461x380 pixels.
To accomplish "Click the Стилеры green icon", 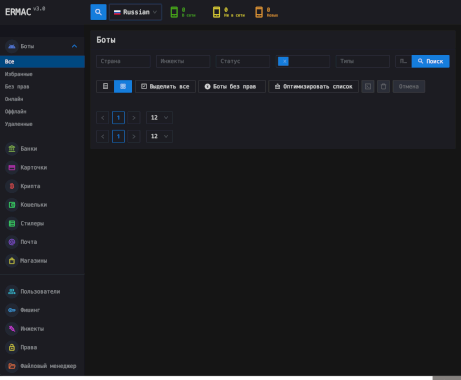I will pyautogui.click(x=12, y=223).
